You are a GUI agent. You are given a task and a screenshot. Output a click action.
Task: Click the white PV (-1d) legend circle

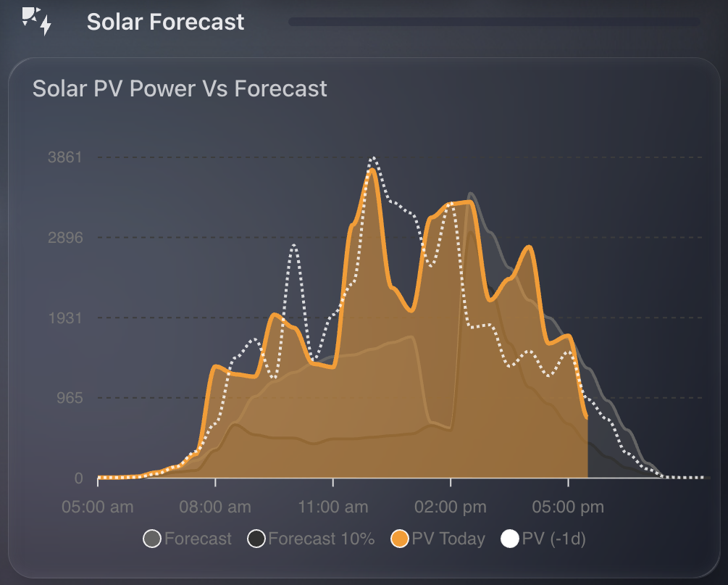(x=510, y=539)
